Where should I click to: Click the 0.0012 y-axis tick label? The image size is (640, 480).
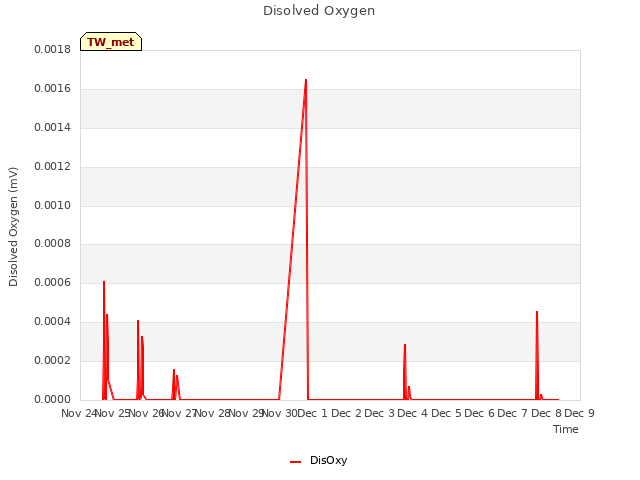pos(52,167)
